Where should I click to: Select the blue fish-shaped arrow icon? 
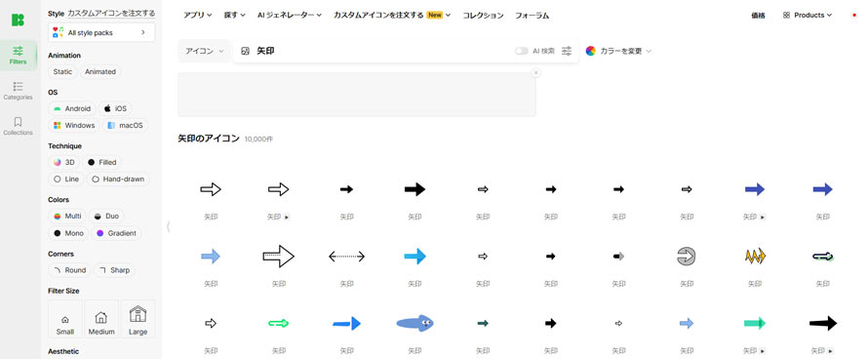pos(414,323)
